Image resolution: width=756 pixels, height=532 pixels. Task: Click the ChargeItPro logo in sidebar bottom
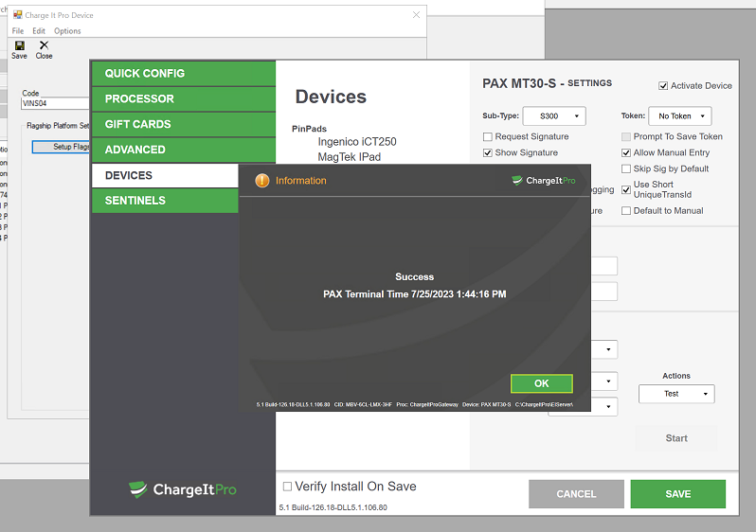point(182,489)
